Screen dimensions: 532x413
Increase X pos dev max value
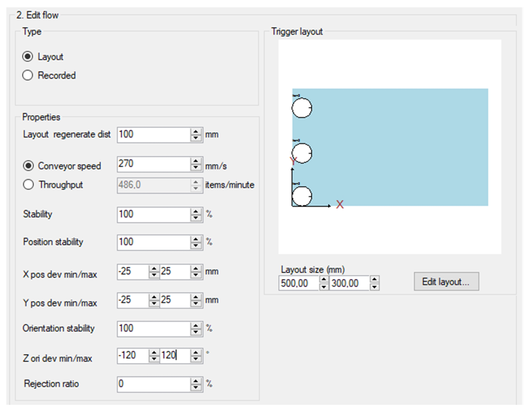coord(196,268)
